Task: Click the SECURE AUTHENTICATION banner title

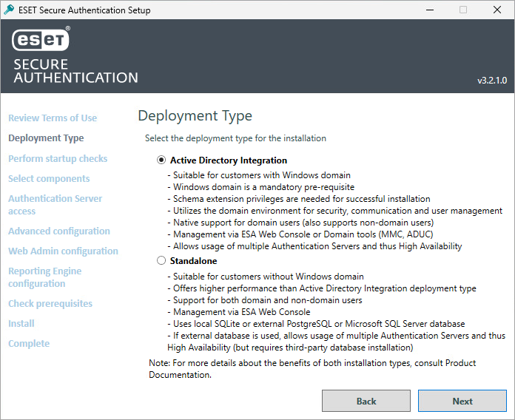Action: pyautogui.click(x=75, y=71)
